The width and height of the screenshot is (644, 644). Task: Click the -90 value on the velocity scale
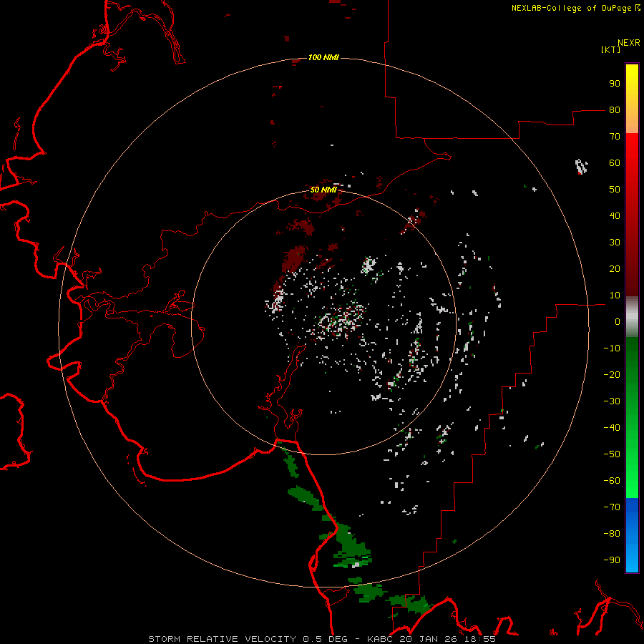pos(612,560)
